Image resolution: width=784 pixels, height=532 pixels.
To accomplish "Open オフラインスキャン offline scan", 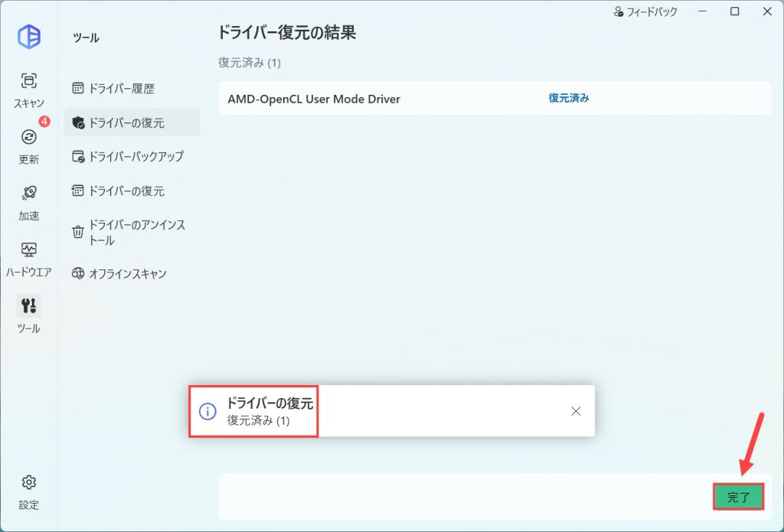I will 132,273.
